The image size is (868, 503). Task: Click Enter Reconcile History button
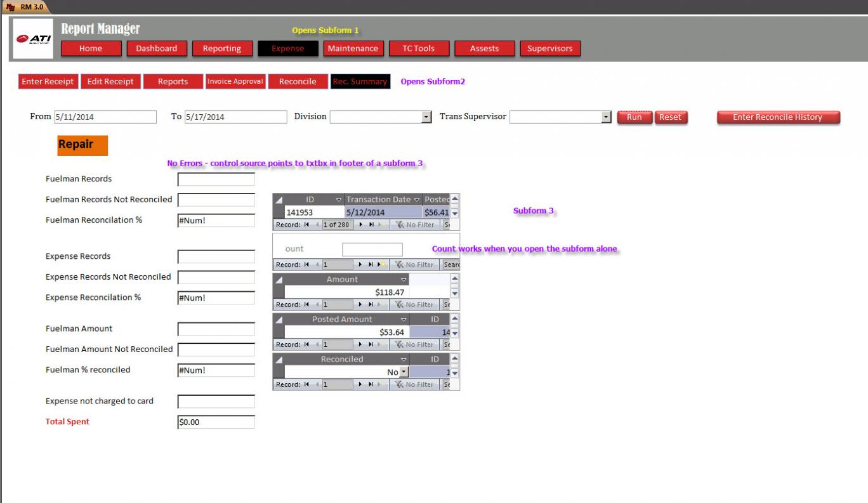click(x=778, y=117)
